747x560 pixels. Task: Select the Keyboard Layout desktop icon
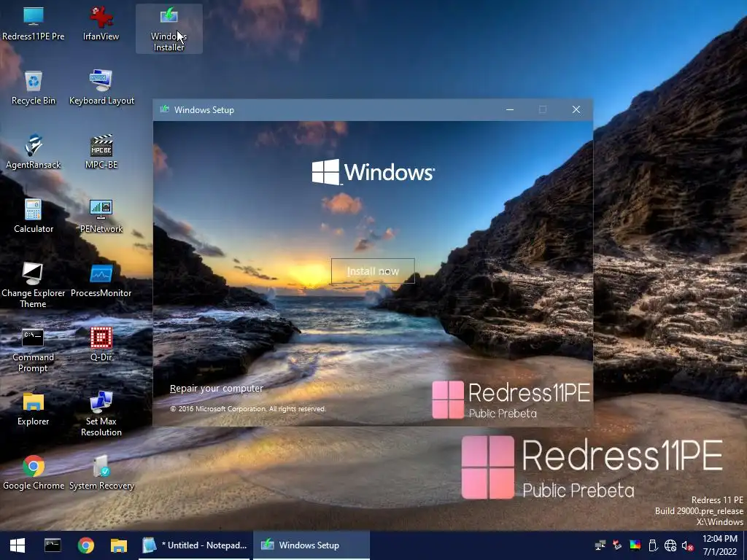[x=101, y=87]
